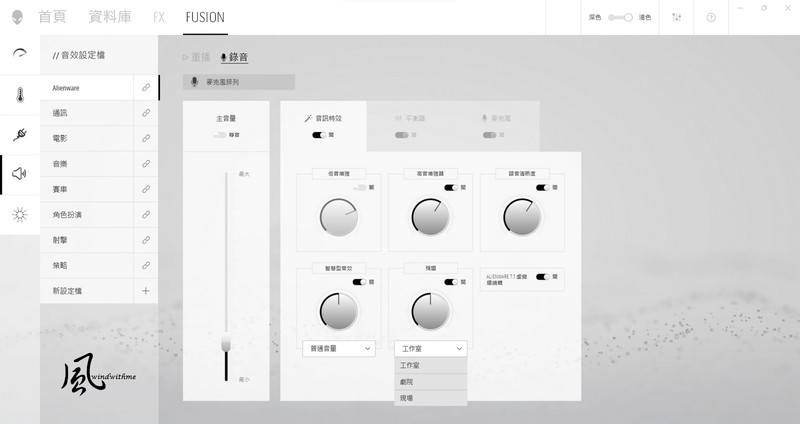Viewport: 800px width, 424px height.
Task: Open the help question mark icon
Action: [711, 17]
